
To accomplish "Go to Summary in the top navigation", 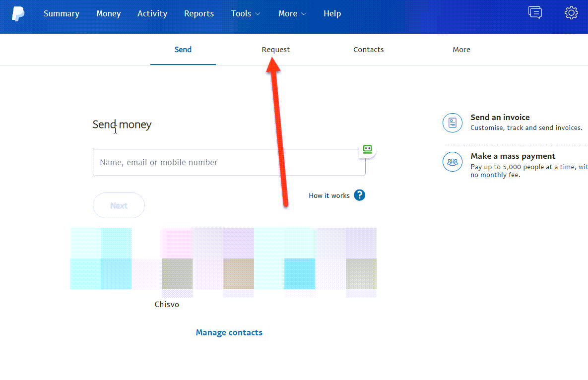I will pyautogui.click(x=62, y=13).
